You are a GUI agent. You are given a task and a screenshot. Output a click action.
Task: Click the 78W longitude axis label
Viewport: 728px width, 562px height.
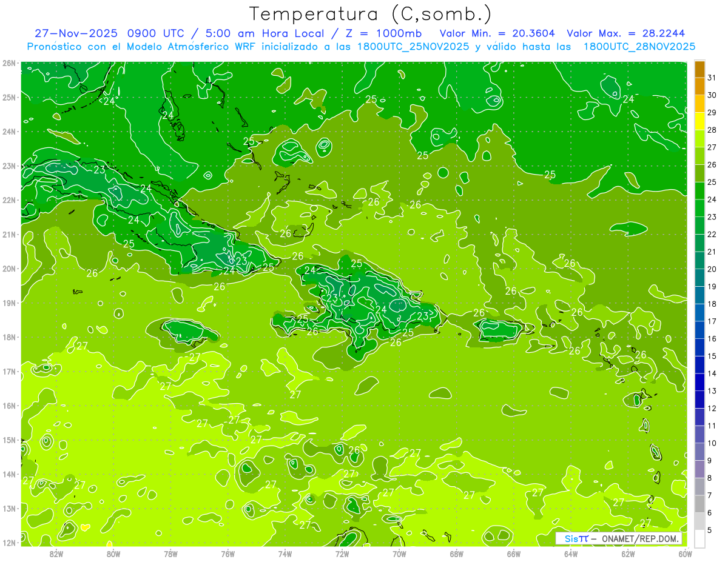point(170,554)
